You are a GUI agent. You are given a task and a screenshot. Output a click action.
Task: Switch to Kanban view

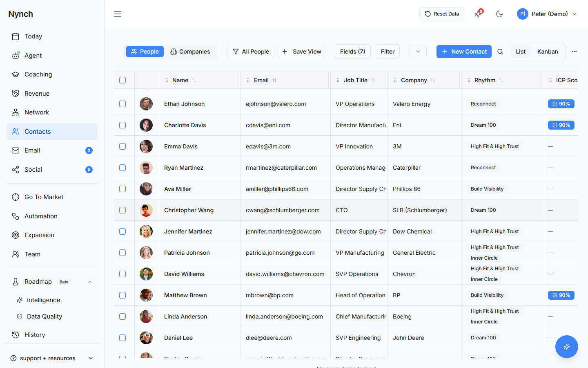(x=548, y=52)
